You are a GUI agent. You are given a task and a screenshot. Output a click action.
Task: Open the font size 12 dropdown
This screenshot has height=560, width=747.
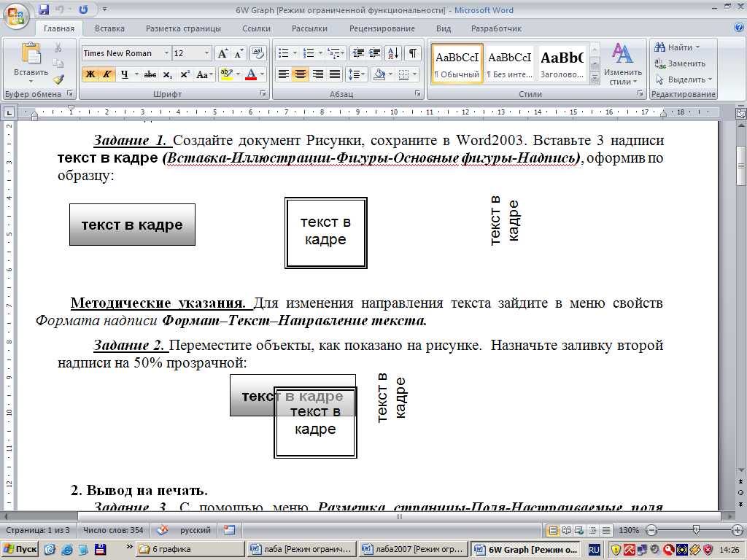pyautogui.click(x=206, y=53)
